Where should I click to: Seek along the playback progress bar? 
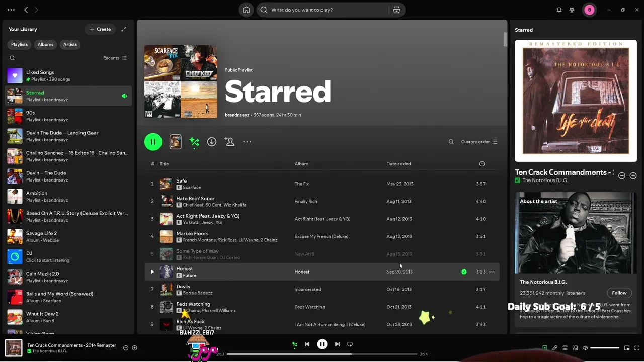point(322,354)
